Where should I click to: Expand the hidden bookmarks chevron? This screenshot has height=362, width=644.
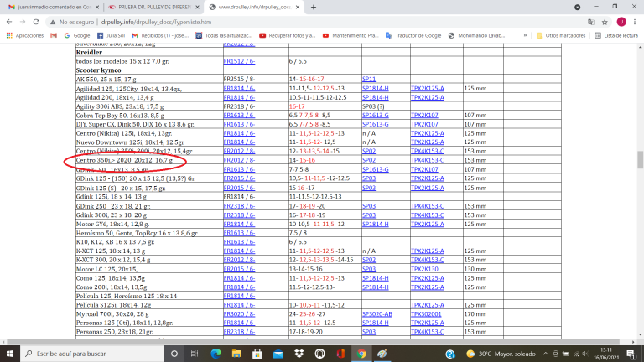click(528, 36)
